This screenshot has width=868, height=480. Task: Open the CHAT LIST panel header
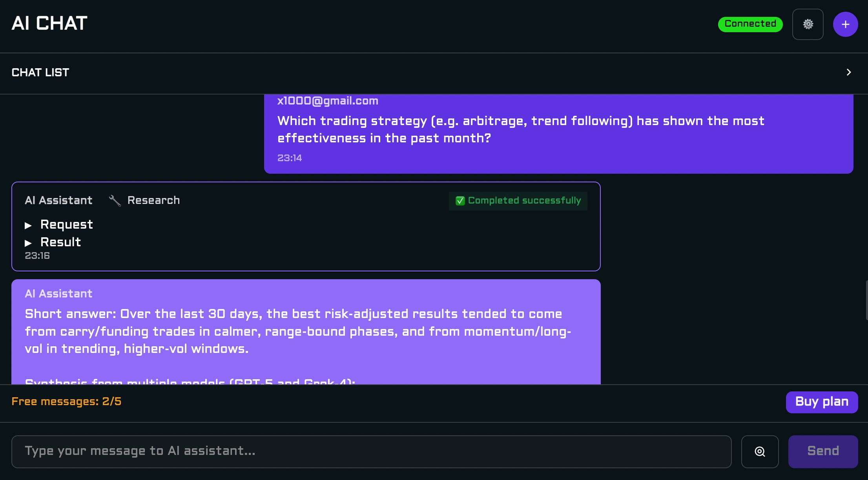pyautogui.click(x=40, y=73)
